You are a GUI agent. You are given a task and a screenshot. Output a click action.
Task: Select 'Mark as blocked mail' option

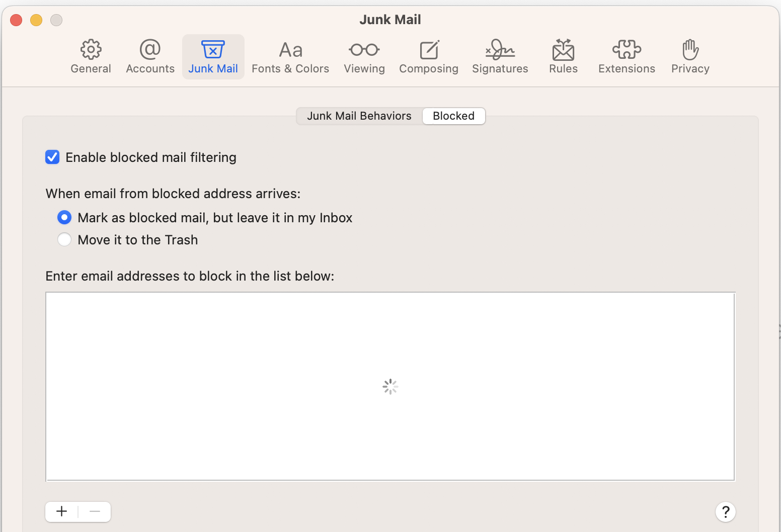click(64, 217)
